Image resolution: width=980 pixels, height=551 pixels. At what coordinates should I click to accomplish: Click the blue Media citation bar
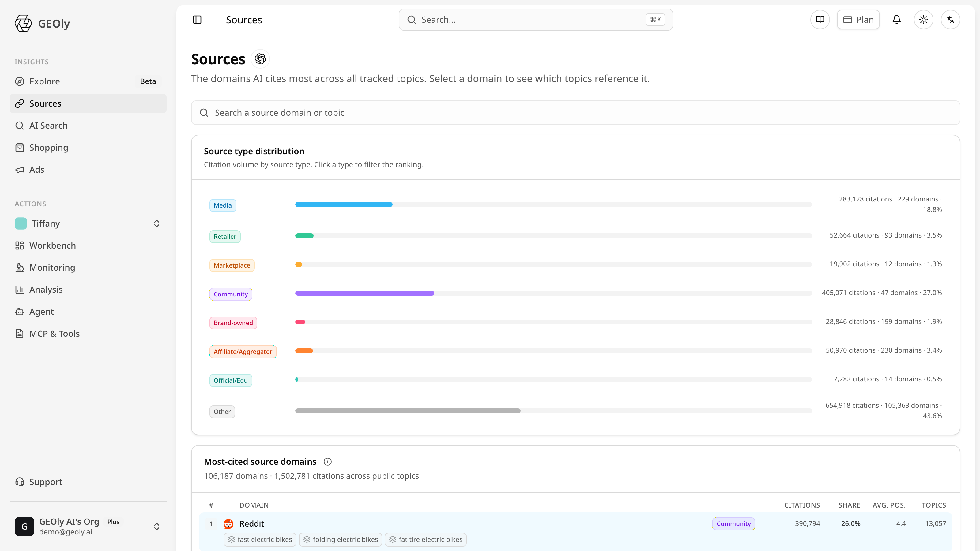coord(344,204)
